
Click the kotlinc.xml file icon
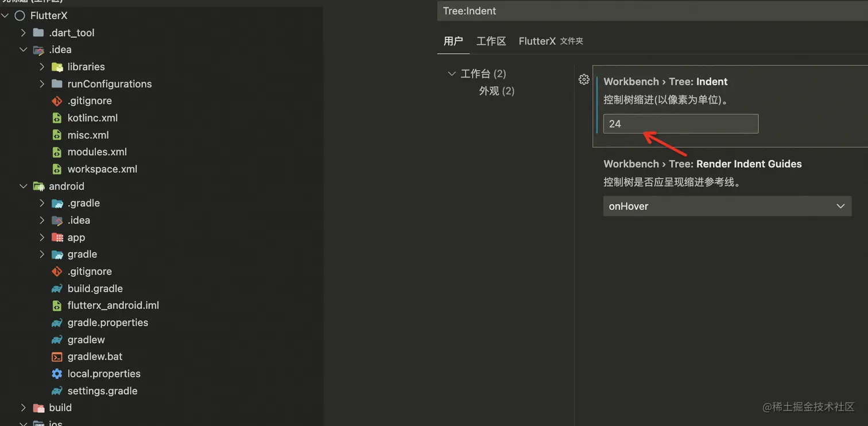(57, 118)
